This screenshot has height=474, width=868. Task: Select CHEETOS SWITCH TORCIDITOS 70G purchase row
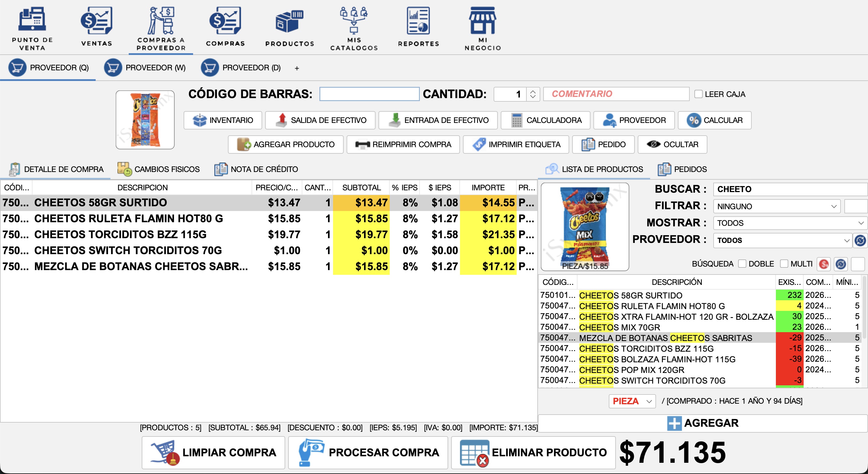269,250
